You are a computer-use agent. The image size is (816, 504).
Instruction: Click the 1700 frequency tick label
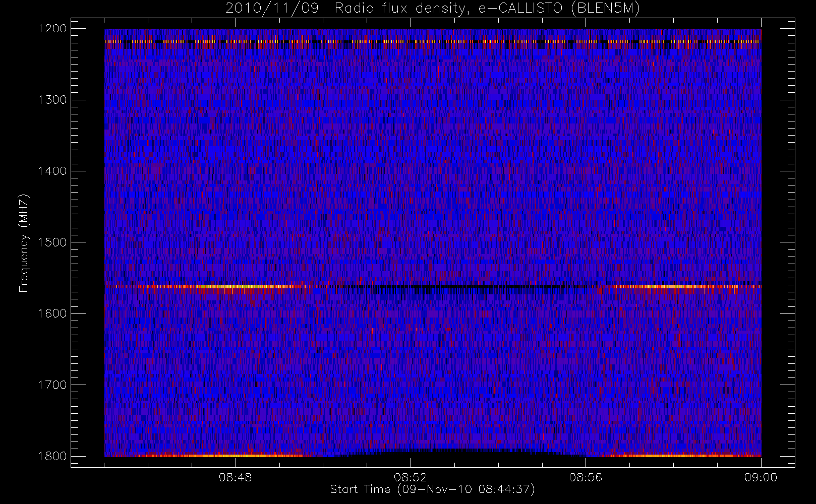(52, 385)
